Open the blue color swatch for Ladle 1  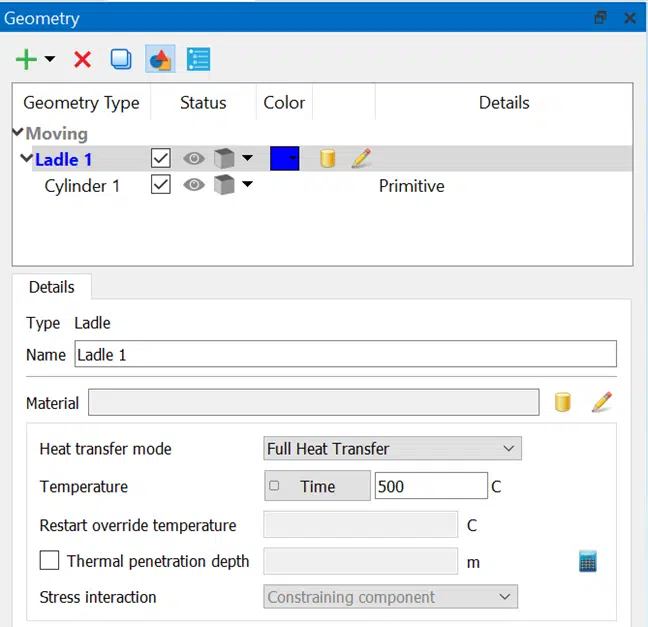(284, 159)
